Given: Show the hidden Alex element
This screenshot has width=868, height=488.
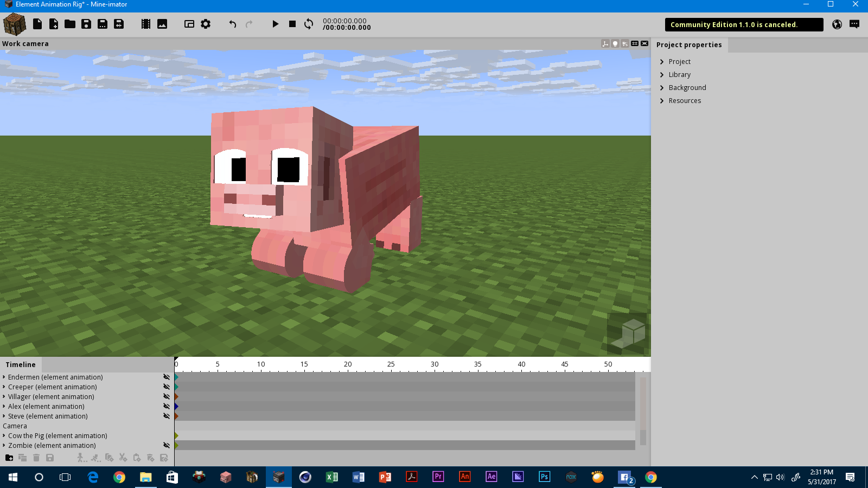Looking at the screenshot, I should 167,406.
